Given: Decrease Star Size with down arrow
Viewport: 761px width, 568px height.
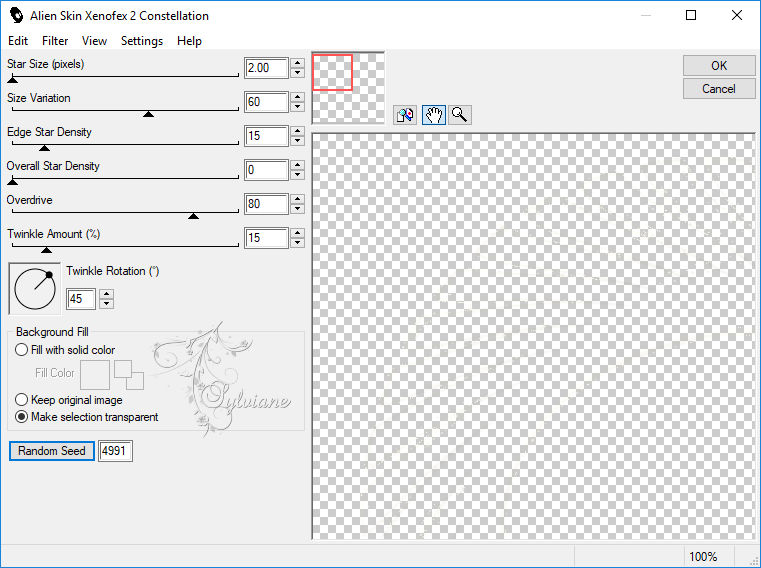Looking at the screenshot, I should tap(298, 73).
